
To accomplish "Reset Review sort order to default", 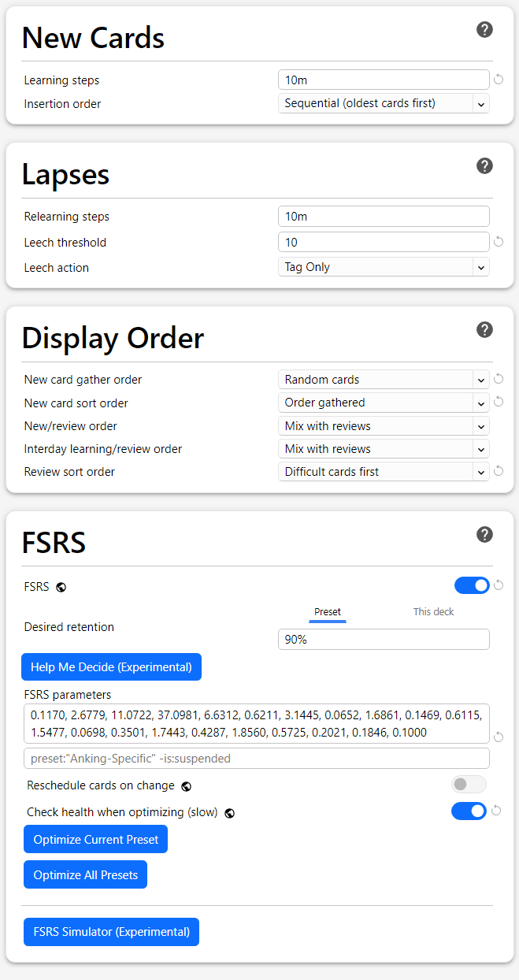I will pos(498,472).
